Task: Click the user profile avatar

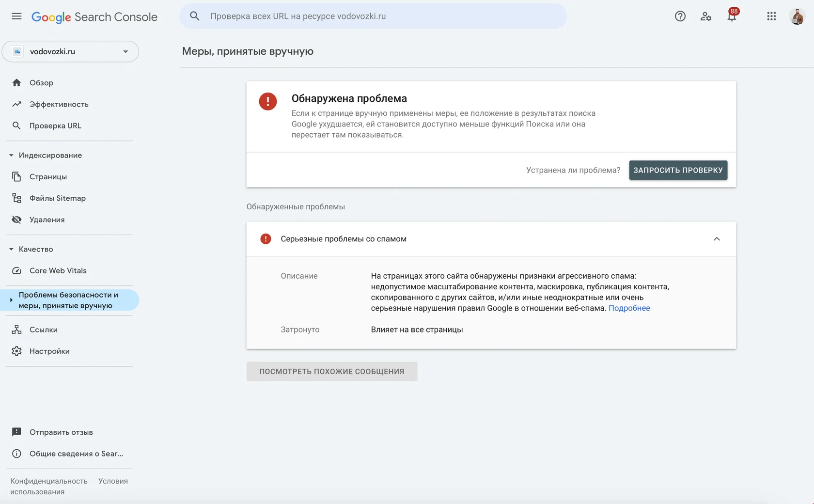Action: [798, 16]
